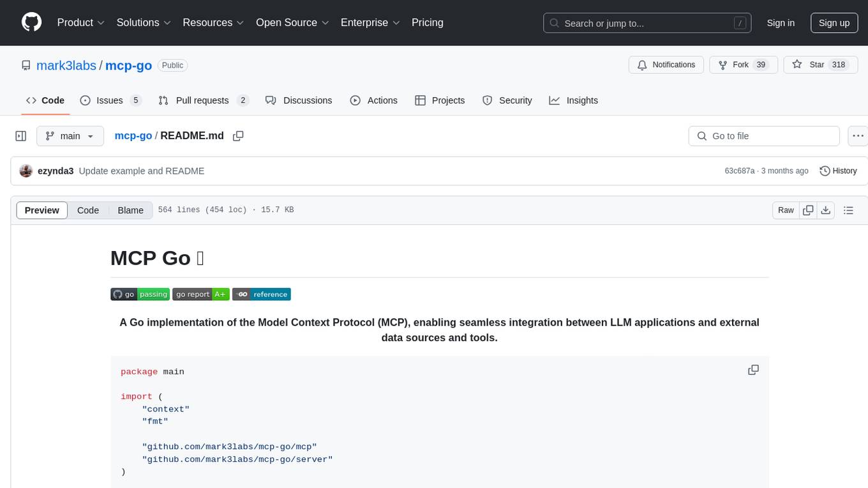Click '564 lines (454 loc) · 15.7 KB' text
Viewport: 868px width, 488px height.
pyautogui.click(x=226, y=210)
